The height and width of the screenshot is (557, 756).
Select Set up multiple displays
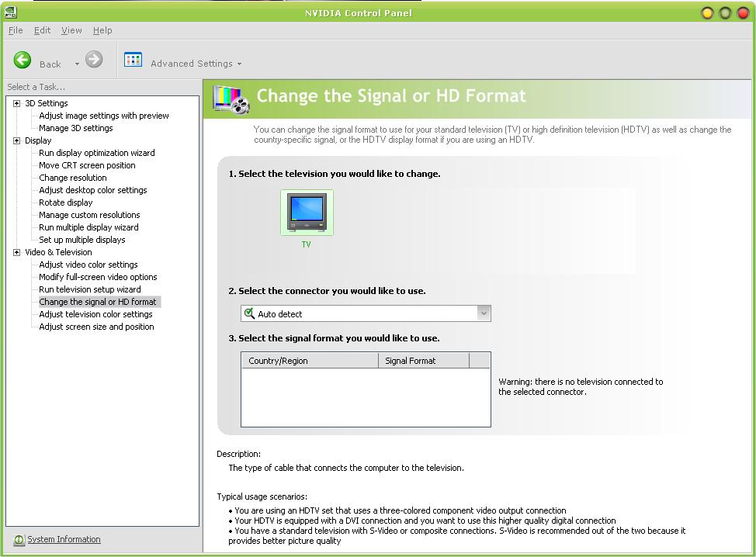82,240
